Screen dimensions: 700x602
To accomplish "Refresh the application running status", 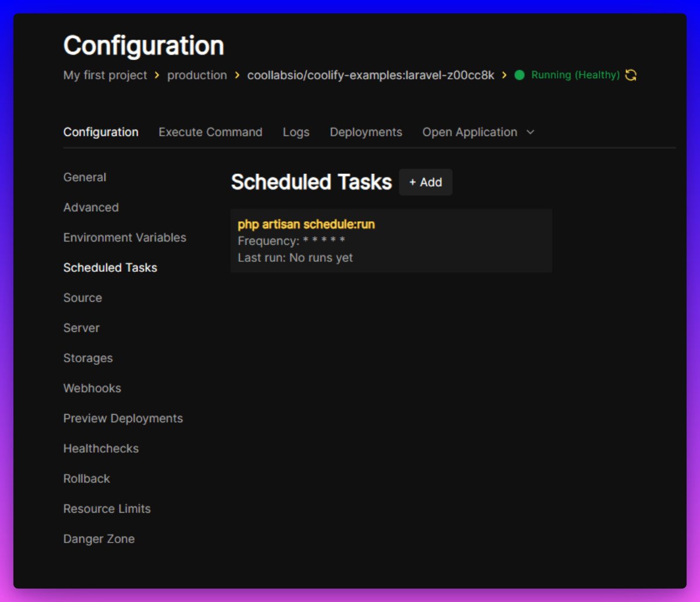I will (631, 75).
